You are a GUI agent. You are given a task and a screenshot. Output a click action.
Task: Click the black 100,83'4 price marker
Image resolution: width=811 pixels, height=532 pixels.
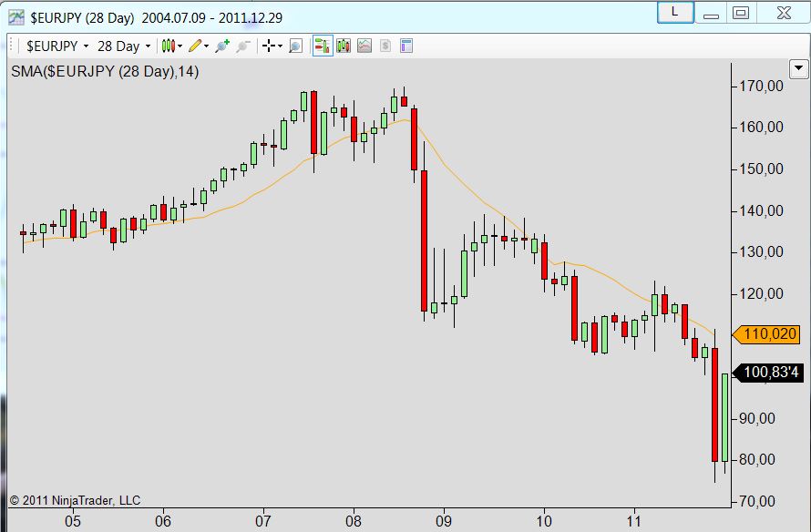[x=768, y=373]
